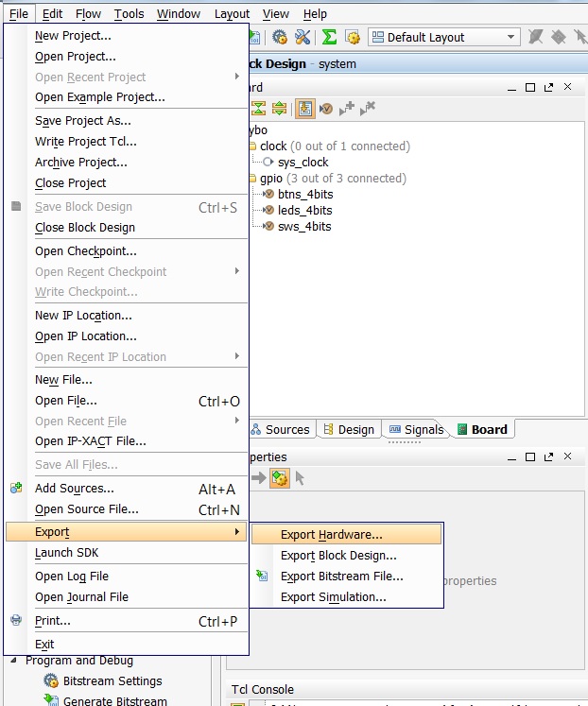The image size is (588, 706).
Task: Open the Layout menu
Action: tap(232, 14)
